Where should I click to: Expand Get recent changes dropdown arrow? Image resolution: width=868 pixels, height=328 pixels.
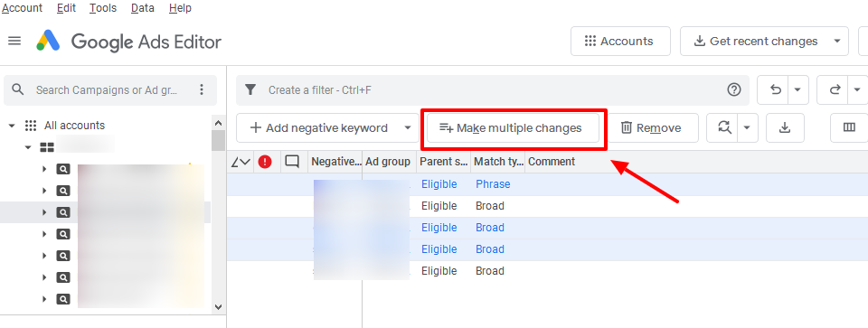click(837, 42)
